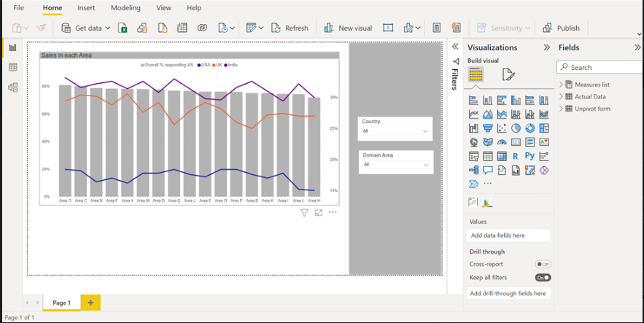Select the Clustered column chart visual
Viewport: 644px width, 323px height.
[516, 100]
